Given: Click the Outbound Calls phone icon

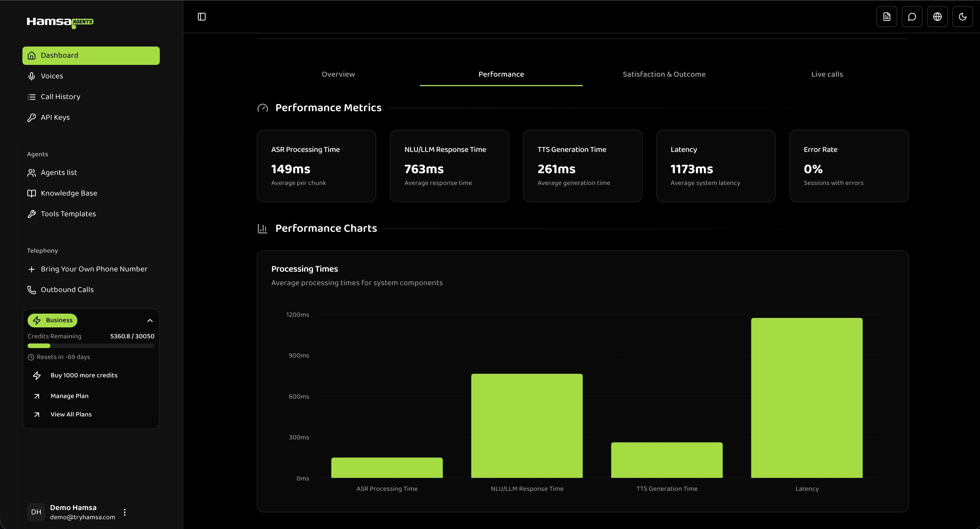Looking at the screenshot, I should pyautogui.click(x=32, y=289).
